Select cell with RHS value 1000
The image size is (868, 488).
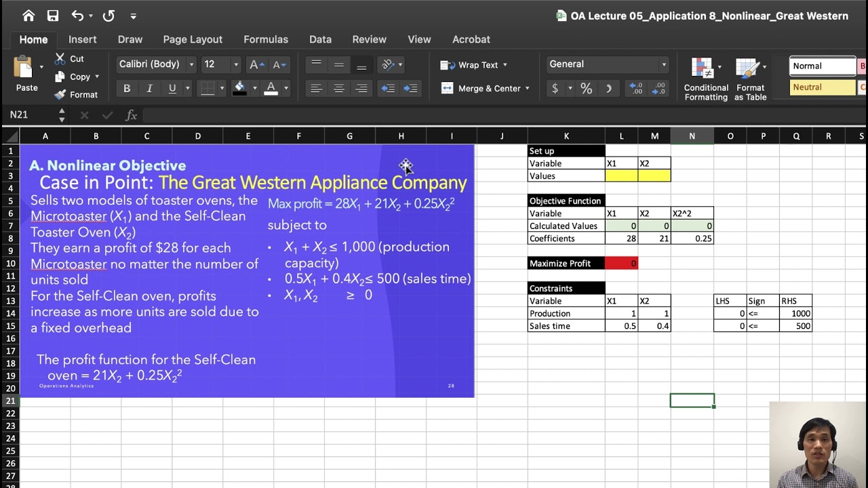coord(796,313)
